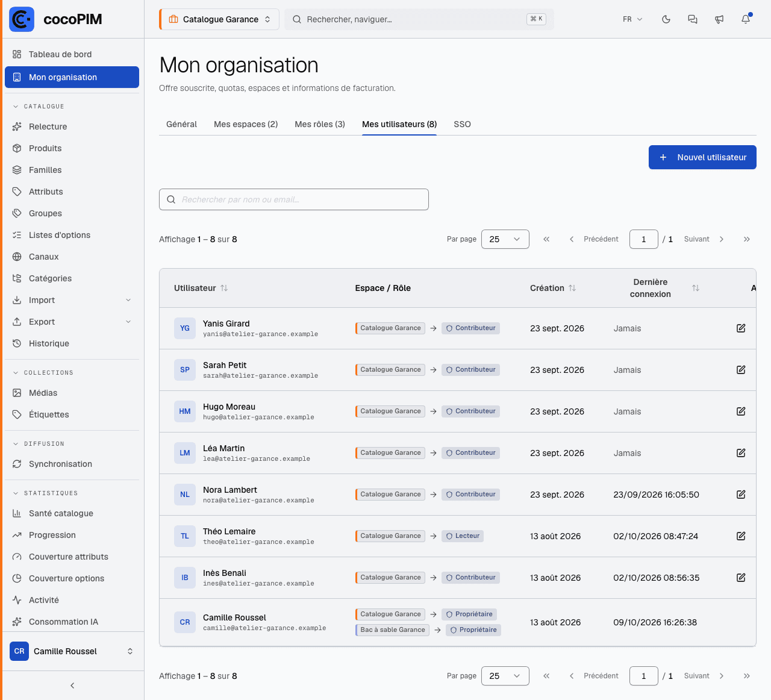Edit user Yanis Girard
The height and width of the screenshot is (700, 771).
(x=741, y=328)
